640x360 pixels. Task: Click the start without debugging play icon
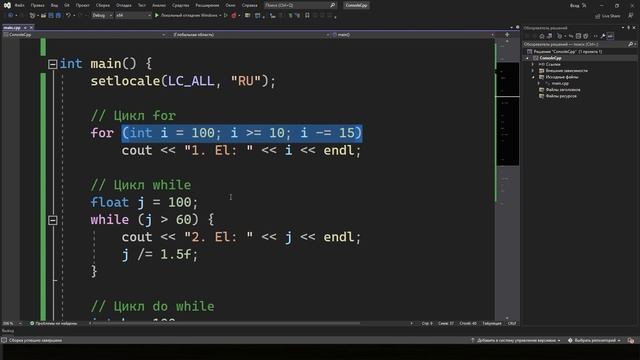click(226, 16)
